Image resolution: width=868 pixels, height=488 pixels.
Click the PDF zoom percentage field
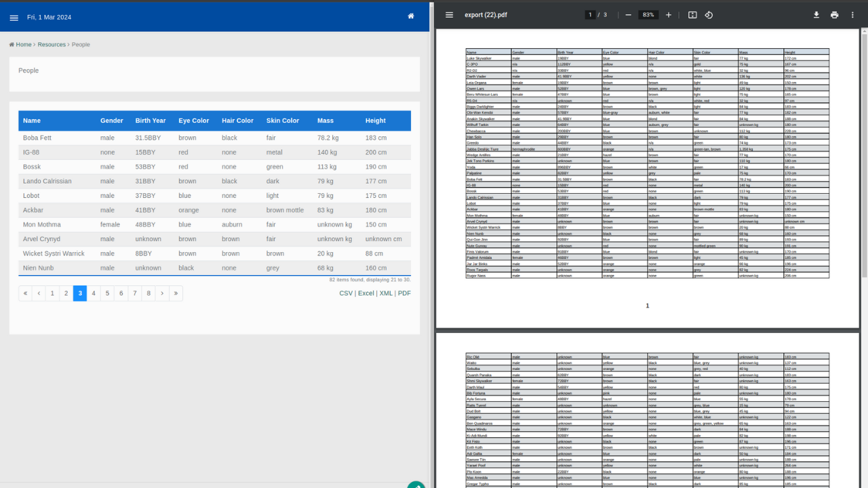point(648,15)
